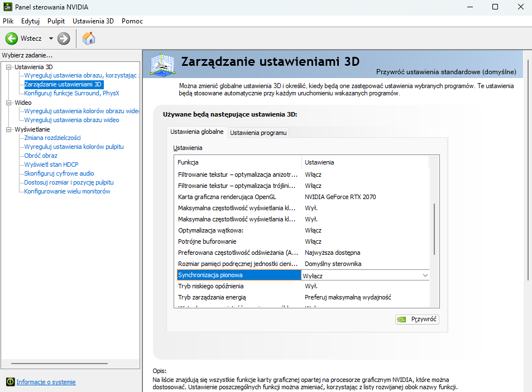The width and height of the screenshot is (532, 392).
Task: Click the Funkcja column header
Action: click(x=238, y=162)
